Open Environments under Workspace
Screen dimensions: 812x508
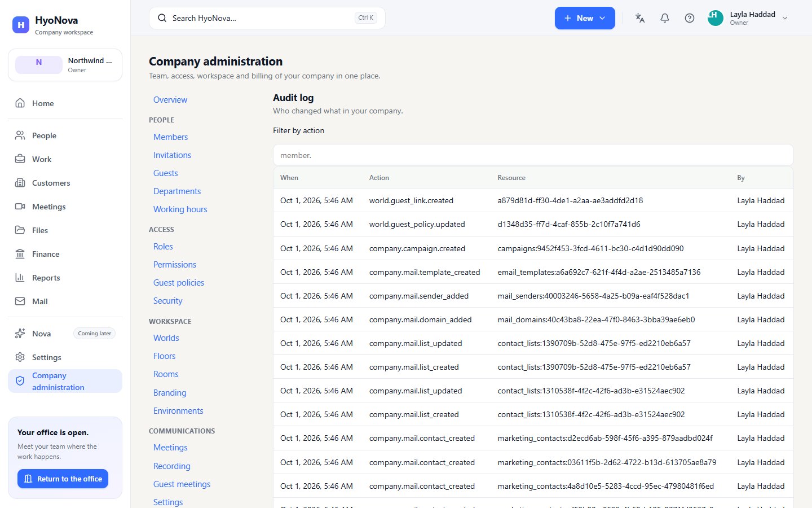[x=178, y=411]
